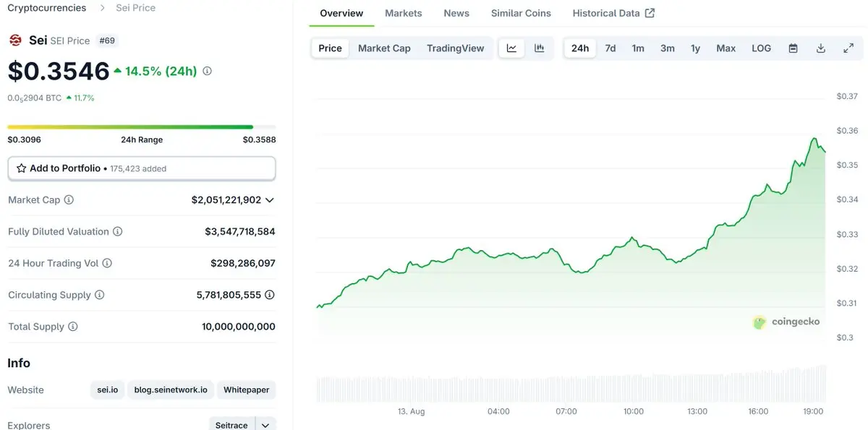Expand chart to fullscreen
Image resolution: width=868 pixels, height=430 pixels.
pos(848,48)
